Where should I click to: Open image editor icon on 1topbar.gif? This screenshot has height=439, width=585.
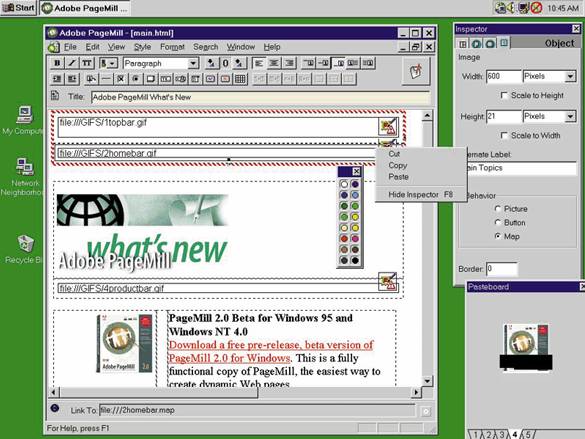(x=388, y=127)
